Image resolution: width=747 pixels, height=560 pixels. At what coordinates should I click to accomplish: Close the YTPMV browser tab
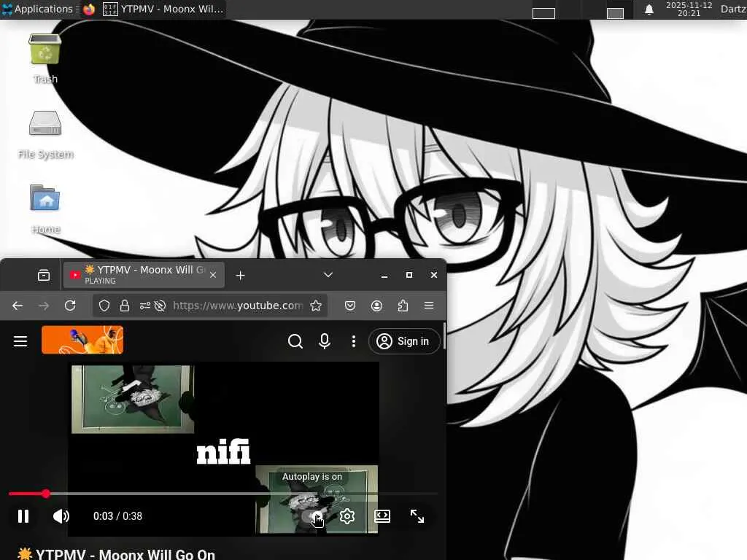coord(213,275)
